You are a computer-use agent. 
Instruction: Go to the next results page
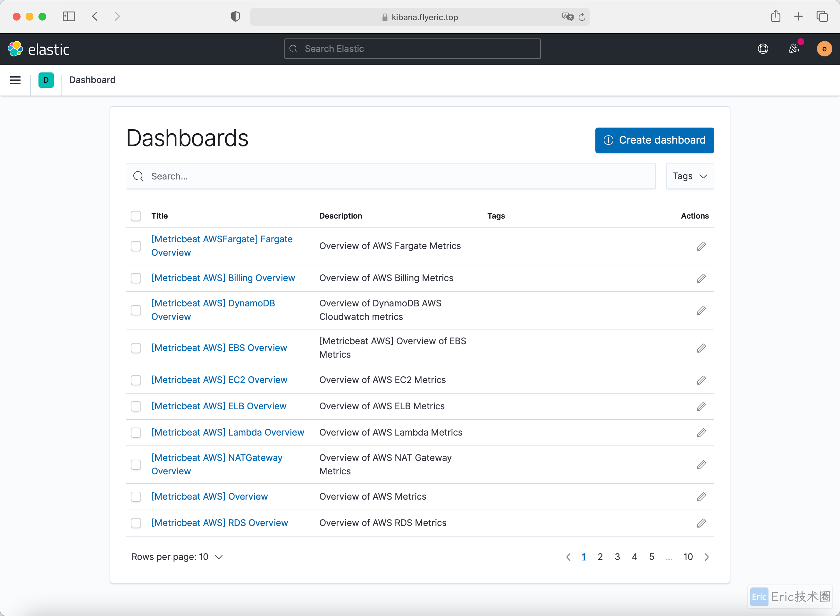coord(706,557)
